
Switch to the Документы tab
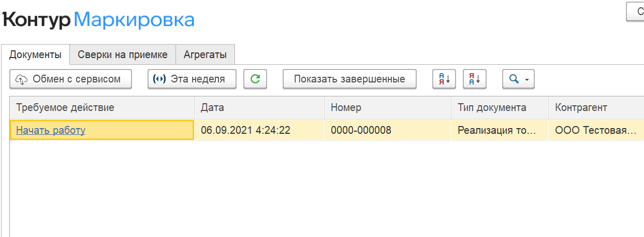click(35, 54)
